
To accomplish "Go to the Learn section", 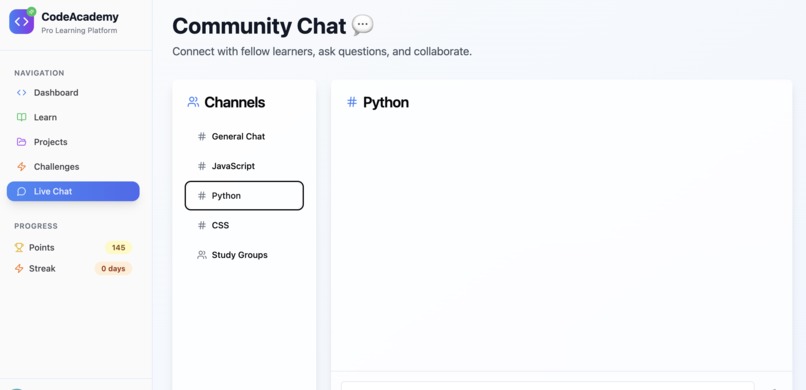I will pos(73,118).
